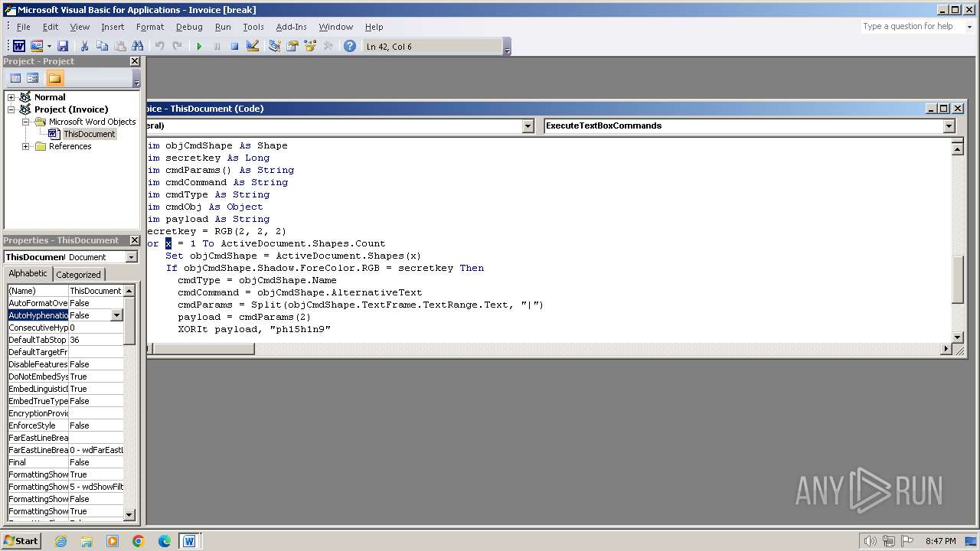
Task: Open Properties Window toolbar icon
Action: click(292, 46)
